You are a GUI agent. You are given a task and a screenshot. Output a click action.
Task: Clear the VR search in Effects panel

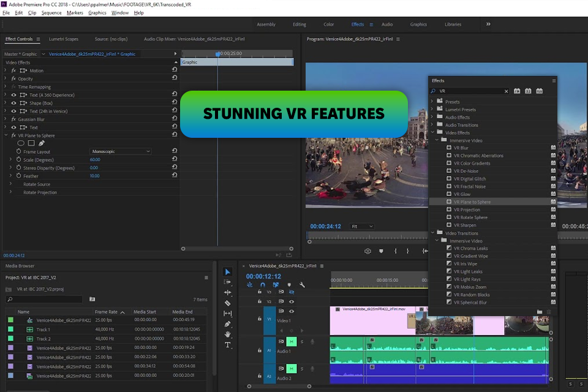pos(507,91)
